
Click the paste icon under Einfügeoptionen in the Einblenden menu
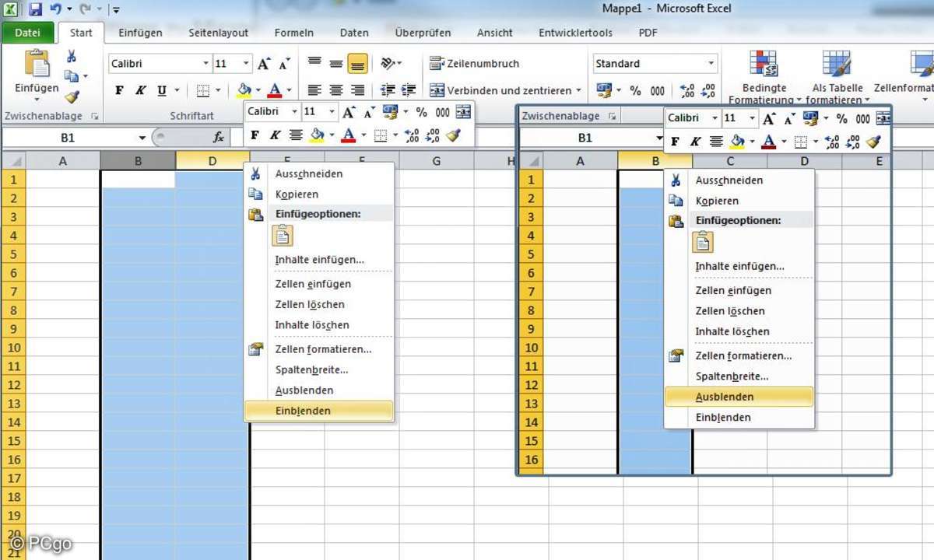283,235
